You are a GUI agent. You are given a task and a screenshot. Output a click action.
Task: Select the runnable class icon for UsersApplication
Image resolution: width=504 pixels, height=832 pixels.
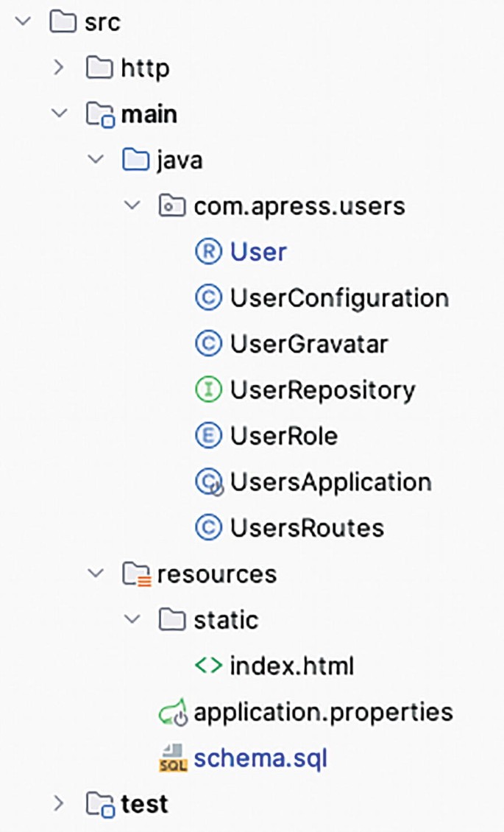pyautogui.click(x=210, y=482)
